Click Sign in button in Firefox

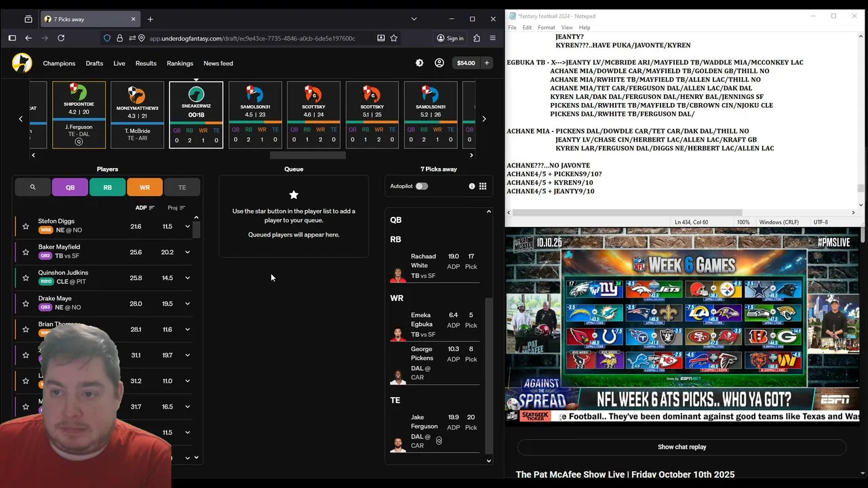click(x=450, y=38)
